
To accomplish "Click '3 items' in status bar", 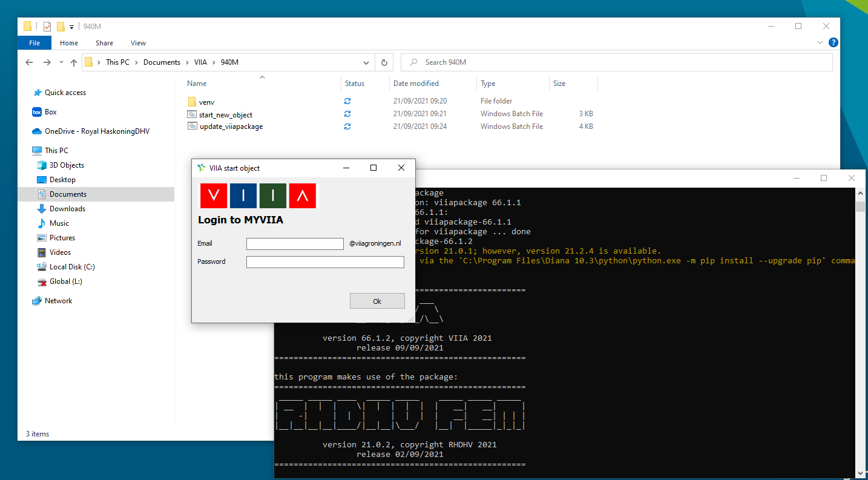I will point(38,434).
